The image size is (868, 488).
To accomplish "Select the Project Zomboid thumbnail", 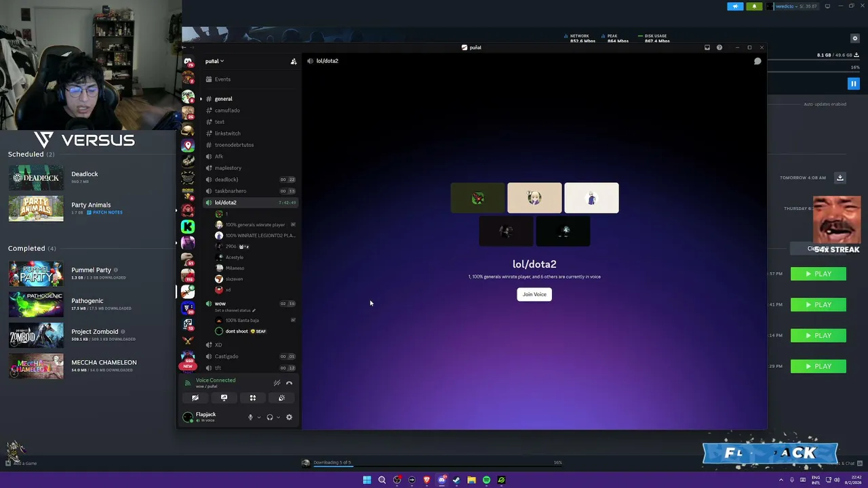I will pyautogui.click(x=36, y=335).
